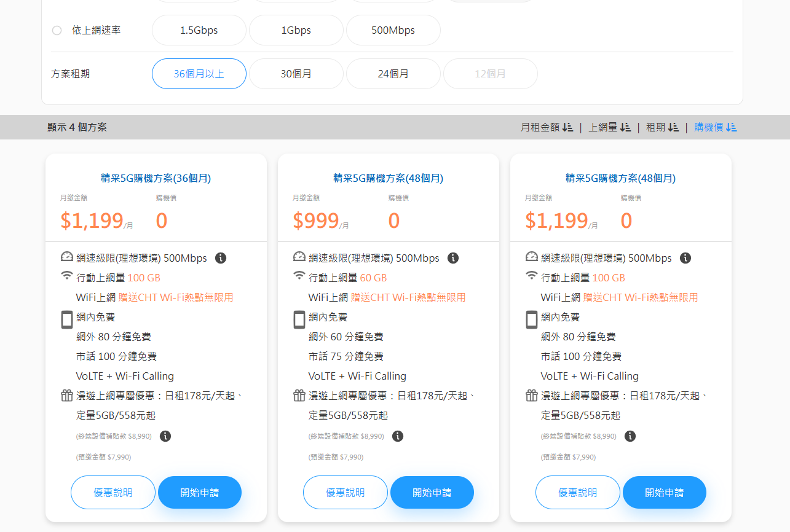
Task: Click the Wi-Fi icon in $999 plan card
Action: 299,276
